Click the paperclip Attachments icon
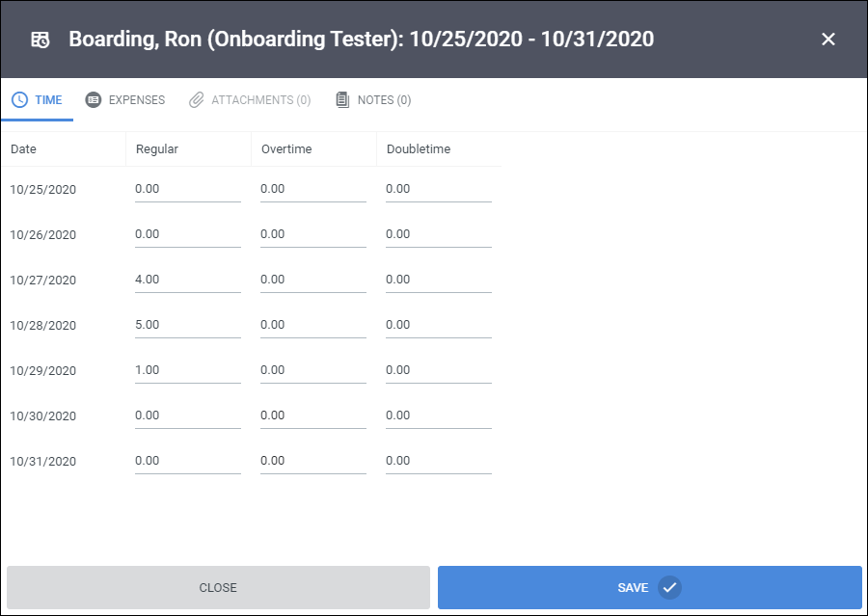 point(197,100)
